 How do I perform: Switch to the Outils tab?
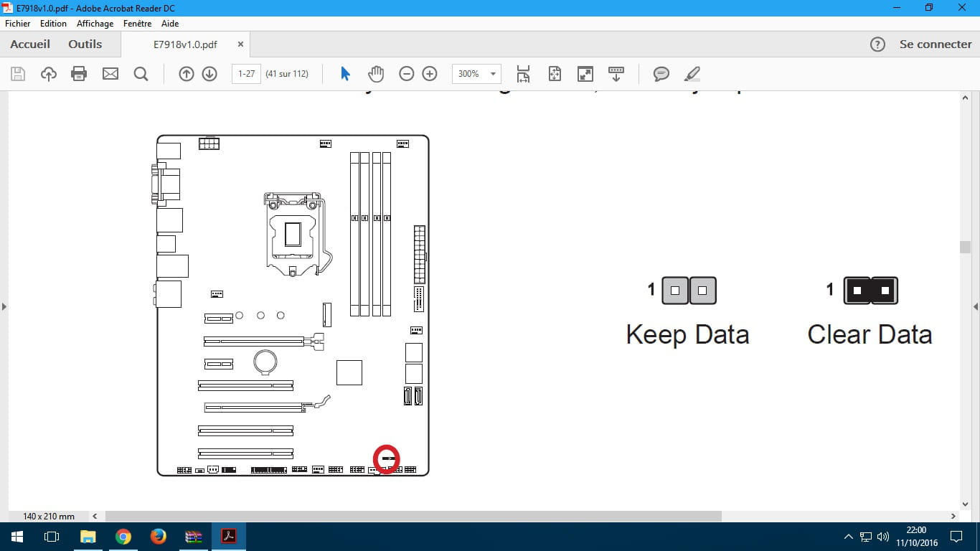tap(85, 44)
